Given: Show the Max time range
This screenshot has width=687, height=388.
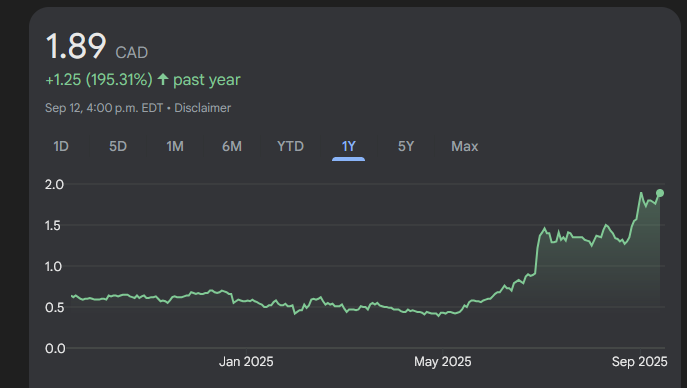Looking at the screenshot, I should point(464,146).
